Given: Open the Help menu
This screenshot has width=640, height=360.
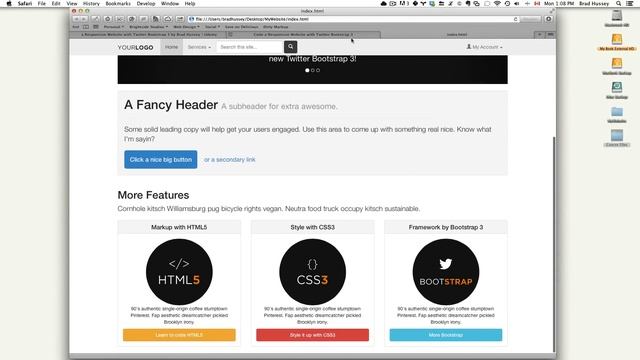Looking at the screenshot, I should coord(190,3).
